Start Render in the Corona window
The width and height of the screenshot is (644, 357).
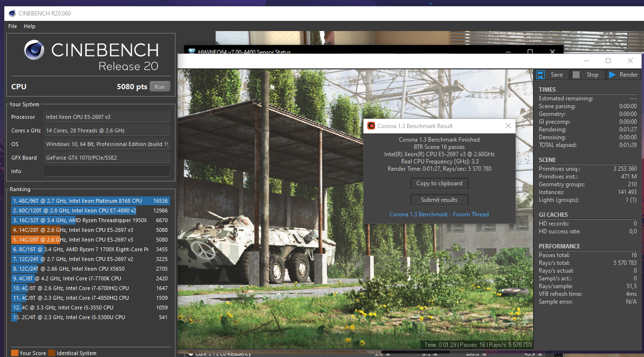click(x=623, y=75)
